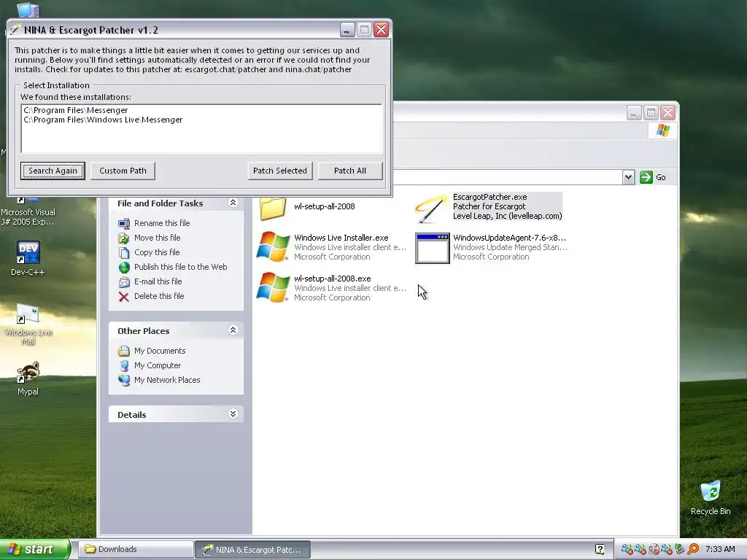This screenshot has height=560, width=747.
Task: Click the language bar help icon
Action: [600, 550]
